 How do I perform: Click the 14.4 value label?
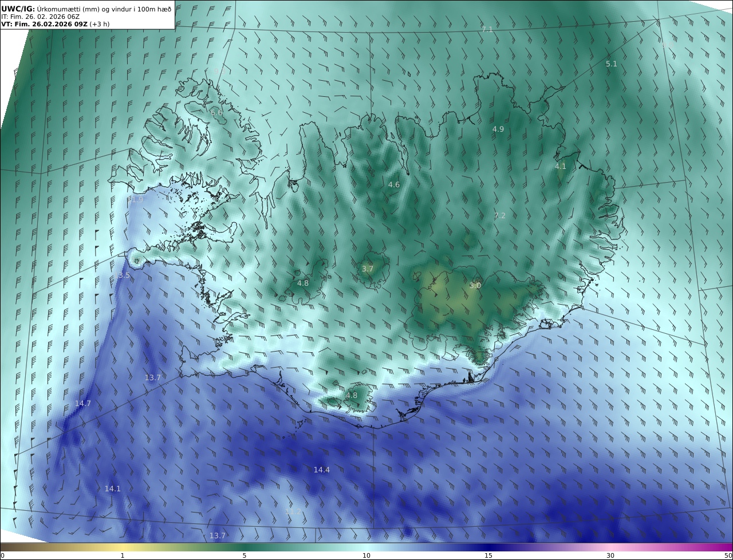(322, 470)
